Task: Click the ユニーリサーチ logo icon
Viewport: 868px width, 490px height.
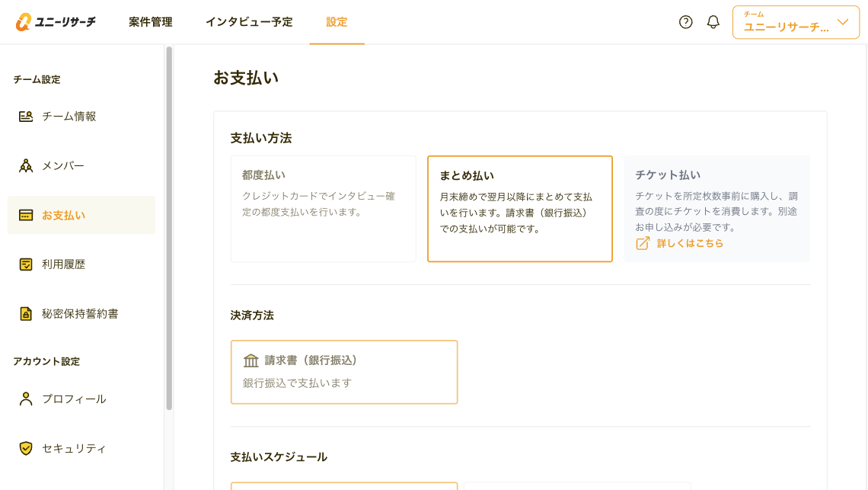Action: [24, 22]
